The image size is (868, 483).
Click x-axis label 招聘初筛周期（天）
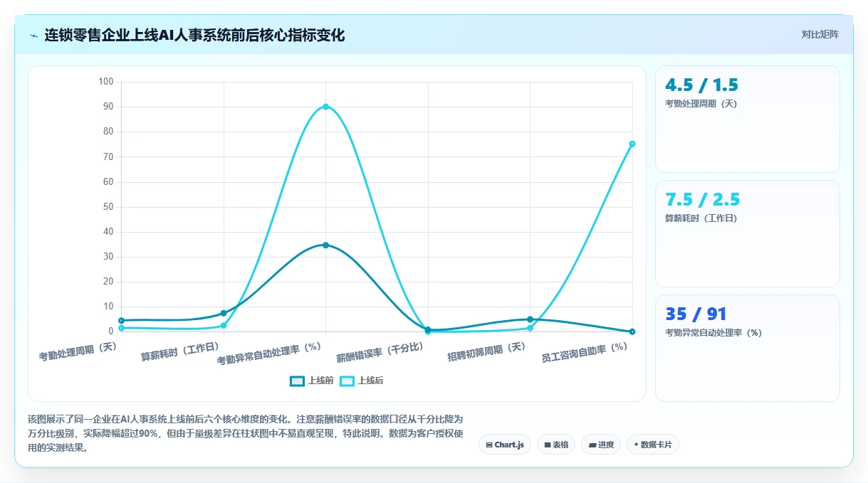click(x=486, y=351)
